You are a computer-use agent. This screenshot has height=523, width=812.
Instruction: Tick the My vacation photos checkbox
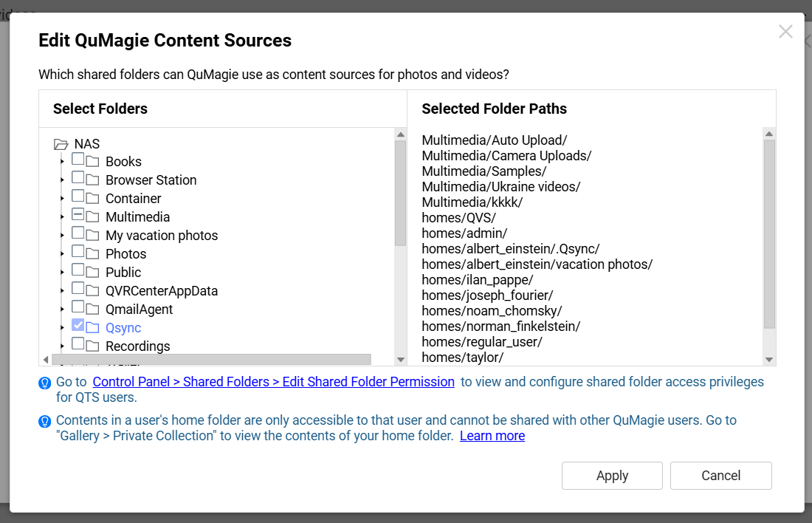(x=78, y=233)
